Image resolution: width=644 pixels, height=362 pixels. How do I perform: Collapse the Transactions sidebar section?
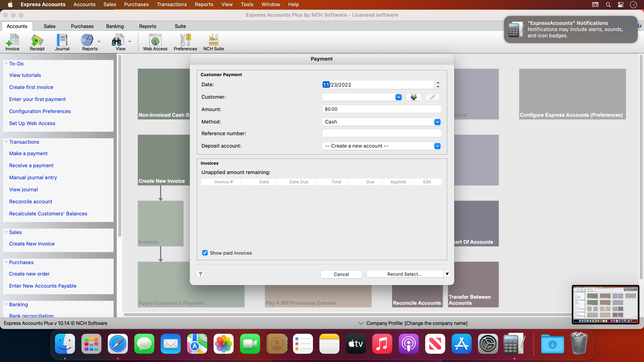[6, 142]
